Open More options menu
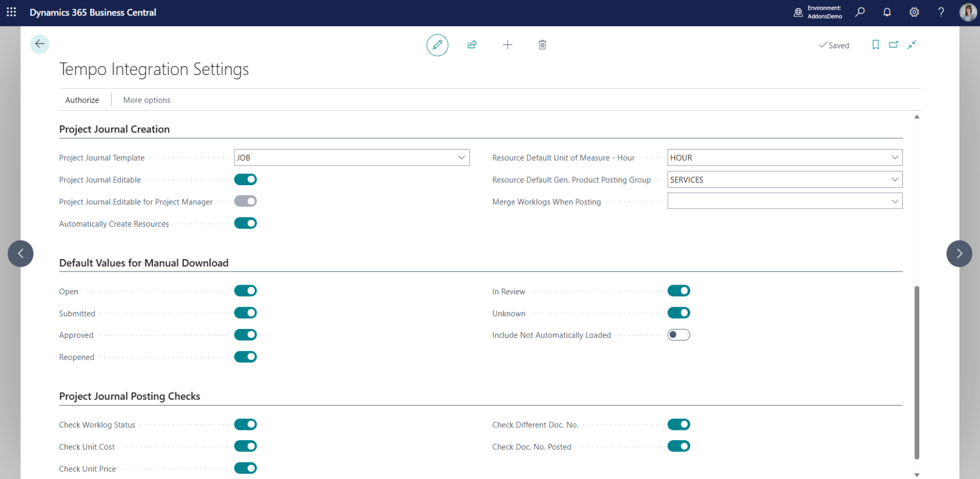The image size is (980, 479). pyautogui.click(x=147, y=100)
